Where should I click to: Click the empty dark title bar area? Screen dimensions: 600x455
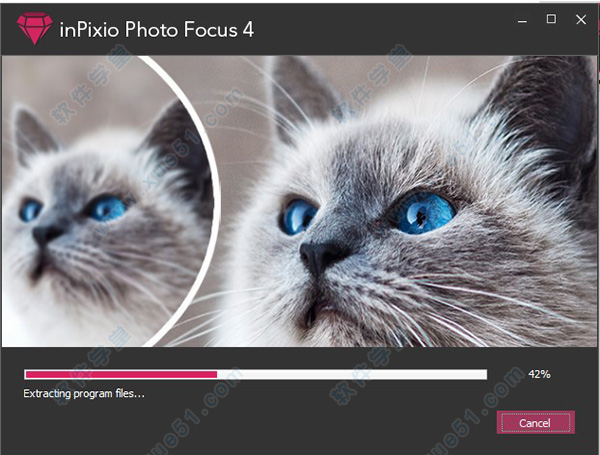[x=383, y=29]
